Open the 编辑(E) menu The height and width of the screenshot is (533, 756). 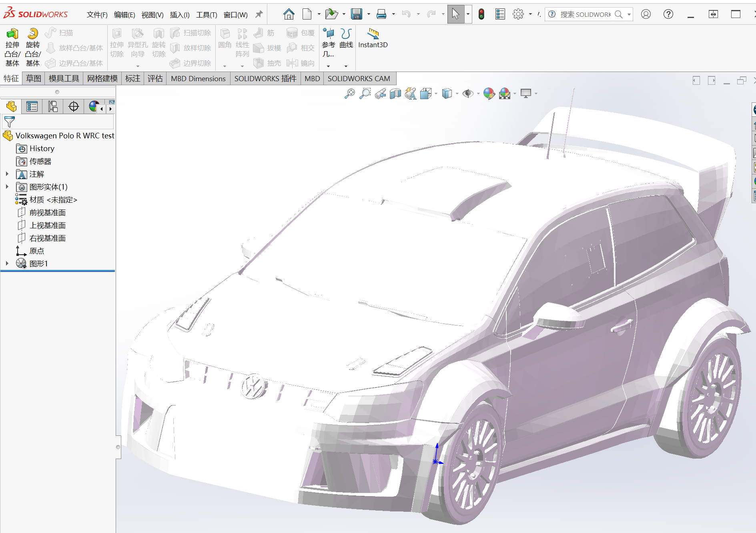tap(124, 15)
